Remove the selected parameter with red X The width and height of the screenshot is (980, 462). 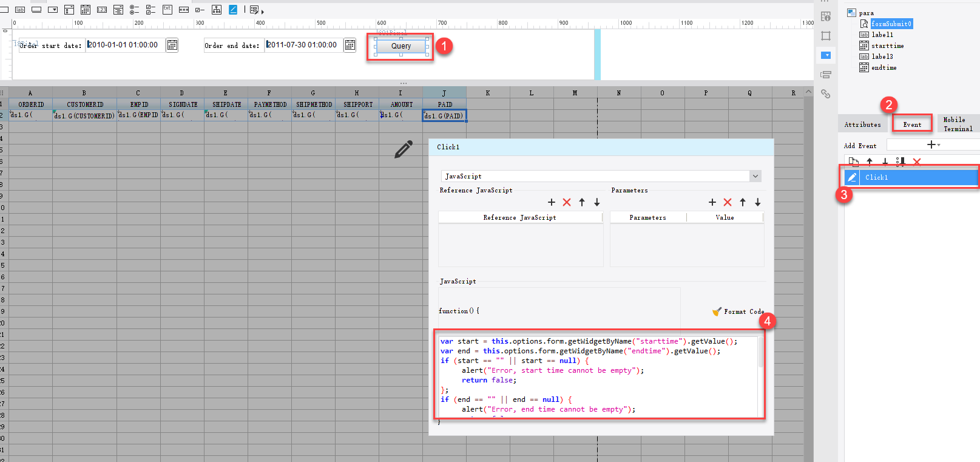point(727,202)
